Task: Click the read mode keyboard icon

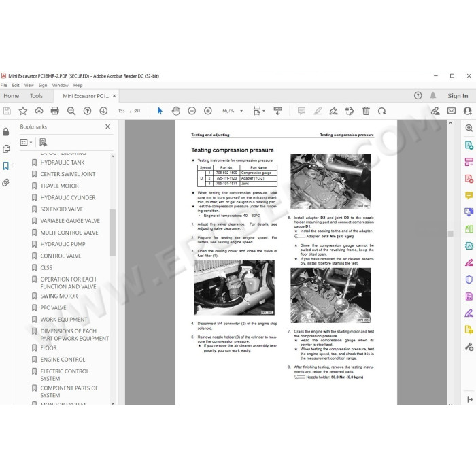Action: pyautogui.click(x=277, y=111)
